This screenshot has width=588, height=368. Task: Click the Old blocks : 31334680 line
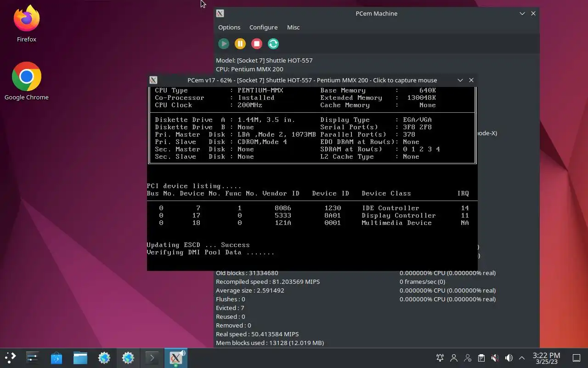click(x=247, y=273)
